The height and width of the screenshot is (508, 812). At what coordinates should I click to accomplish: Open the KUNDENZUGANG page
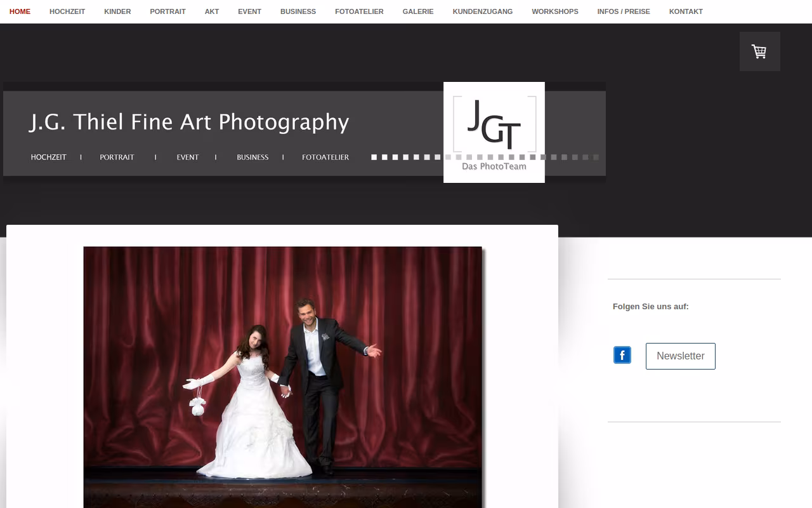(x=483, y=11)
